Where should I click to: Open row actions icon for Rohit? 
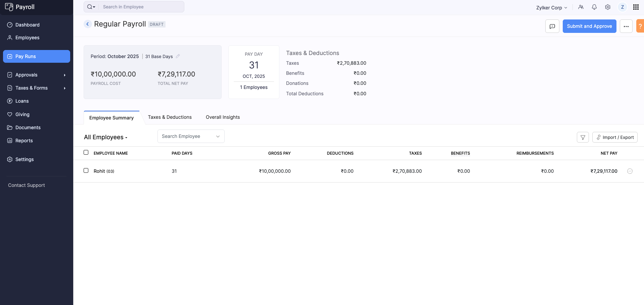[x=630, y=171]
